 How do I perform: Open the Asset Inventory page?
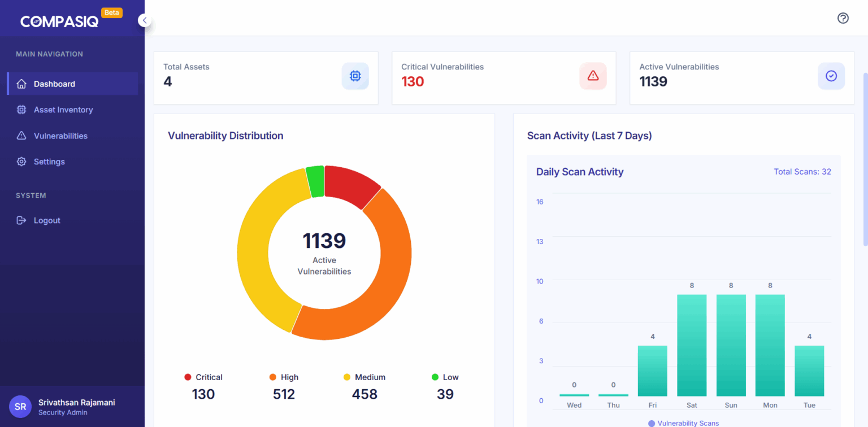[x=63, y=110]
